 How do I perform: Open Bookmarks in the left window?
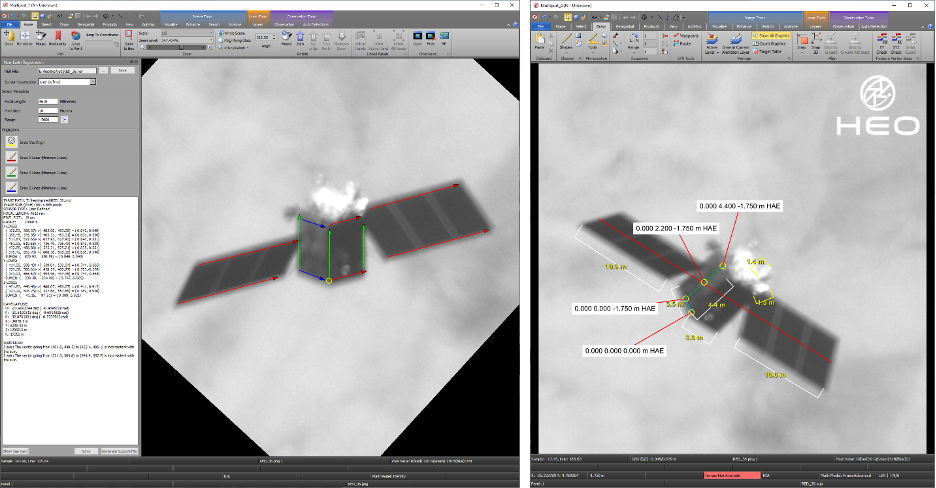[57, 39]
